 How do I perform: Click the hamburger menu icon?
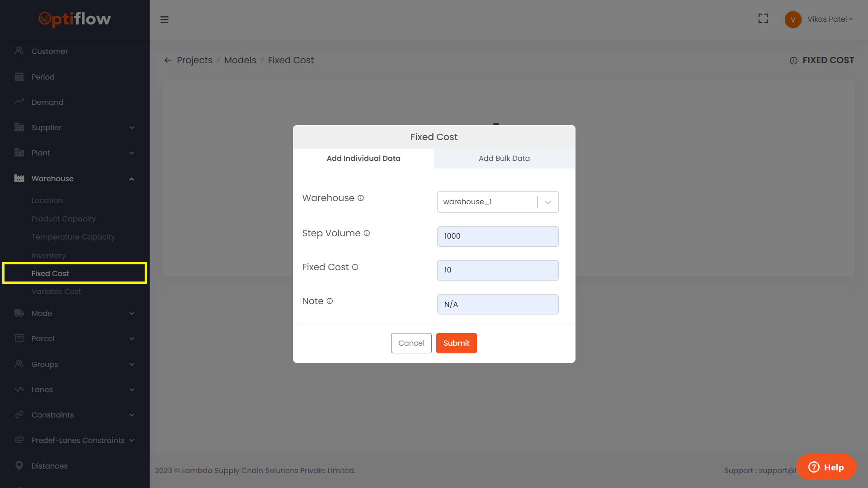164,19
